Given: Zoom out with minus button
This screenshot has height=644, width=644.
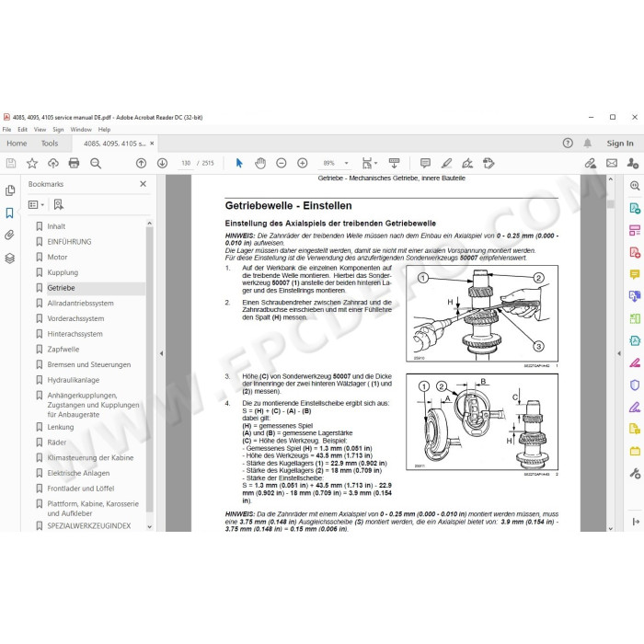Looking at the screenshot, I should [281, 163].
